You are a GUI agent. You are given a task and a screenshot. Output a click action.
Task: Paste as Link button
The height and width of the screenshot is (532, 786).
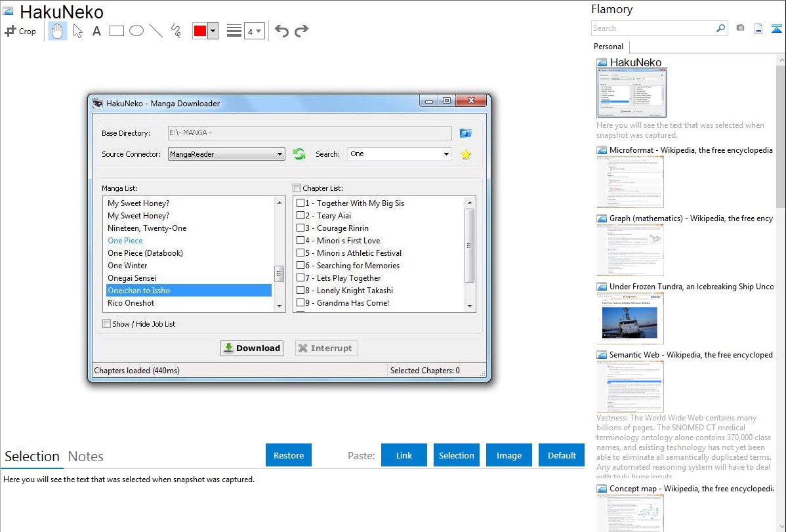coord(404,455)
